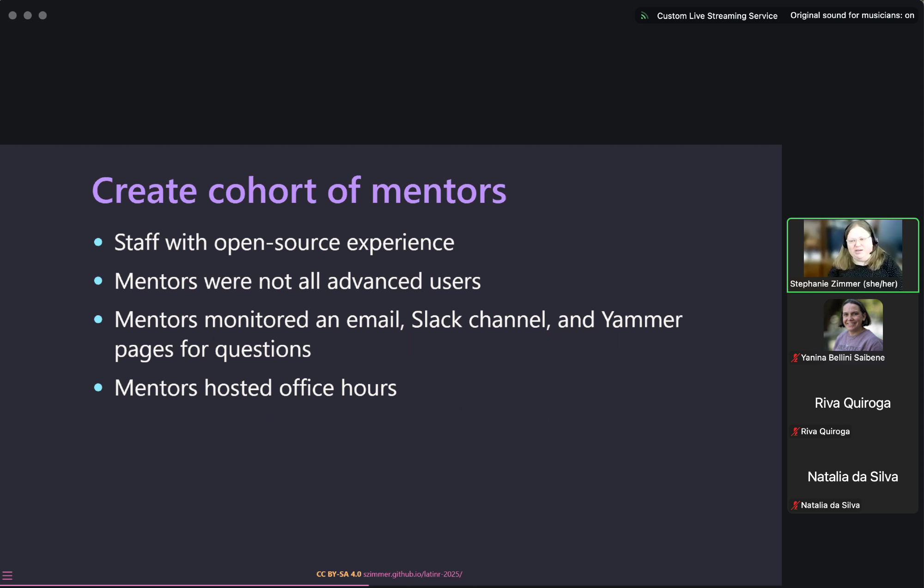924x588 pixels.
Task: Click the yellow minimize window dot
Action: click(28, 15)
